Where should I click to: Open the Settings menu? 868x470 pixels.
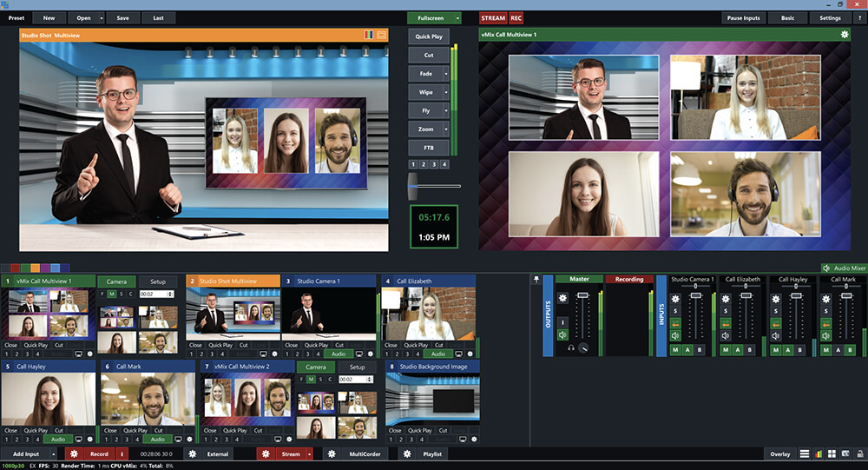[x=830, y=17]
